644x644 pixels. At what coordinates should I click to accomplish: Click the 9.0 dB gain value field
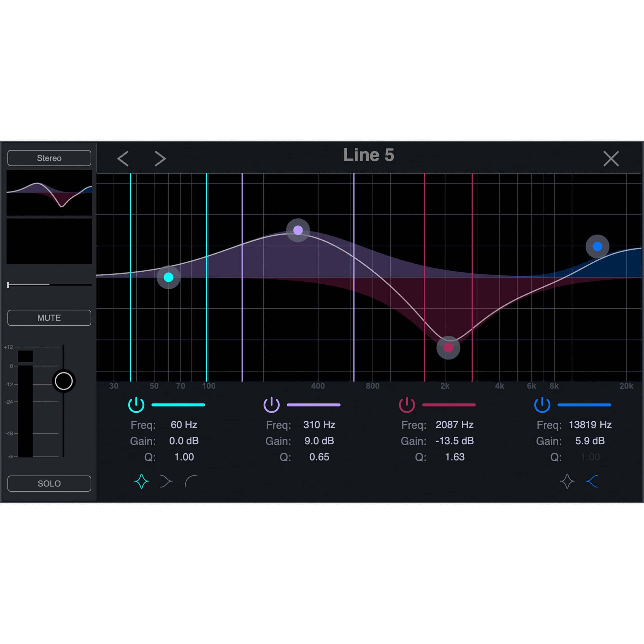pyautogui.click(x=319, y=441)
